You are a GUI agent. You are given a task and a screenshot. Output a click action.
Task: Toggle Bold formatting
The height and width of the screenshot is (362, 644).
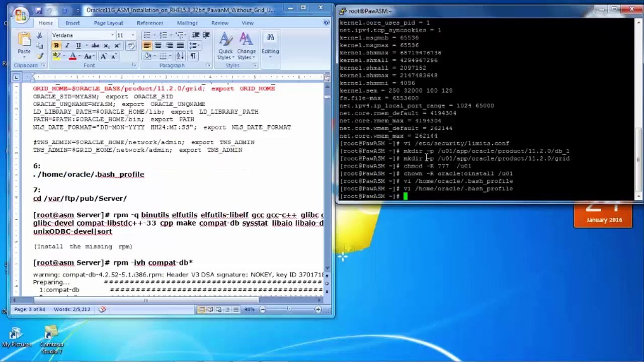[x=56, y=46]
